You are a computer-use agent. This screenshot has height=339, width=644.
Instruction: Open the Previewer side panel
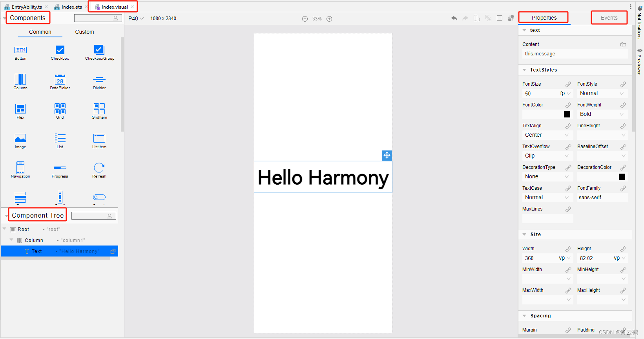pos(639,61)
